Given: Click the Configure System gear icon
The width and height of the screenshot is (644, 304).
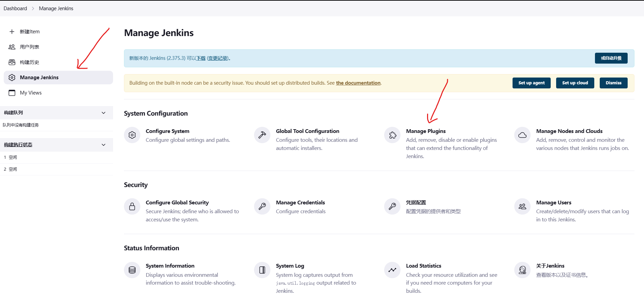Looking at the screenshot, I should coord(132,135).
